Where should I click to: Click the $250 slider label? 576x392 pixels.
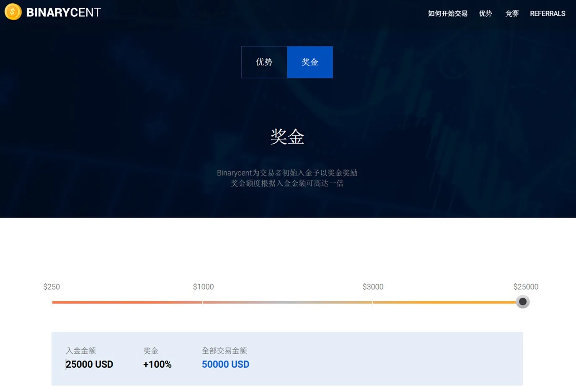(52, 287)
